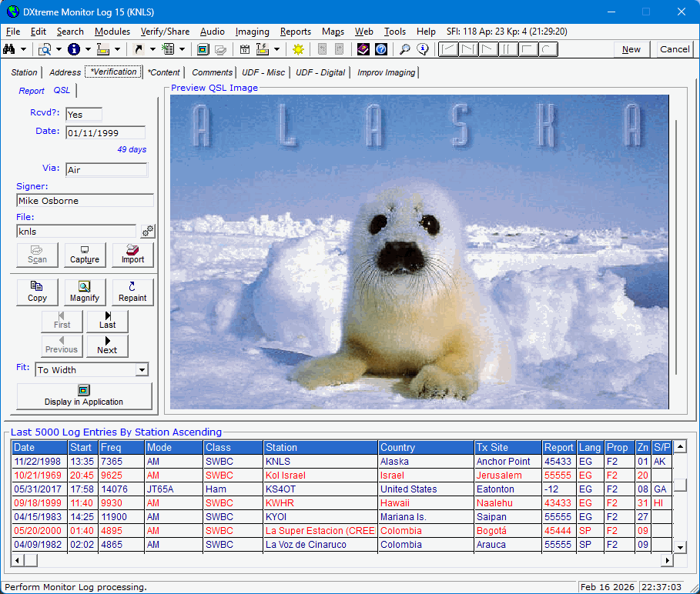Open the Fit dropdown showing To Width

141,370
